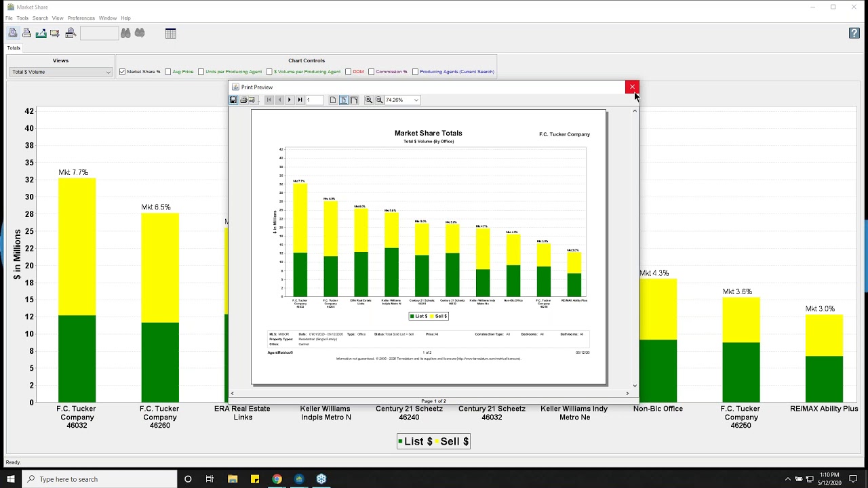Open the grid table view icon

171,33
